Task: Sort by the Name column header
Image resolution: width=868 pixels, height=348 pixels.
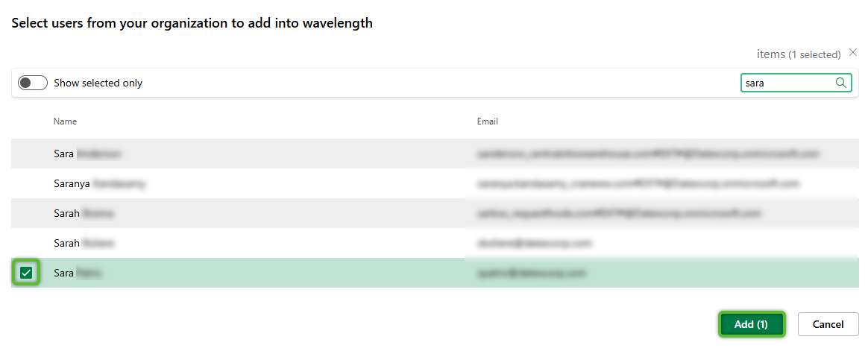Action: tap(65, 121)
